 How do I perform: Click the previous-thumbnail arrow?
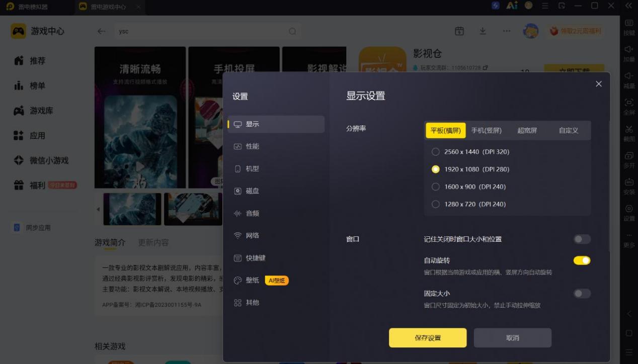pos(98,209)
